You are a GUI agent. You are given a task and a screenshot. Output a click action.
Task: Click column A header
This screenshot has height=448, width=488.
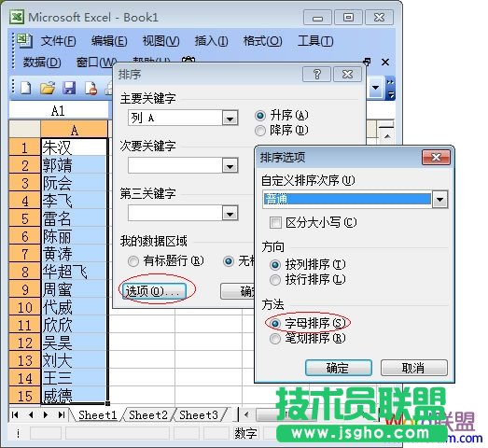click(x=74, y=130)
